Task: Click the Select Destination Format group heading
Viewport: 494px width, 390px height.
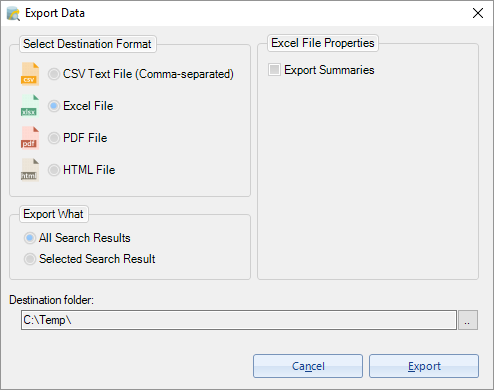Action: coord(87,44)
